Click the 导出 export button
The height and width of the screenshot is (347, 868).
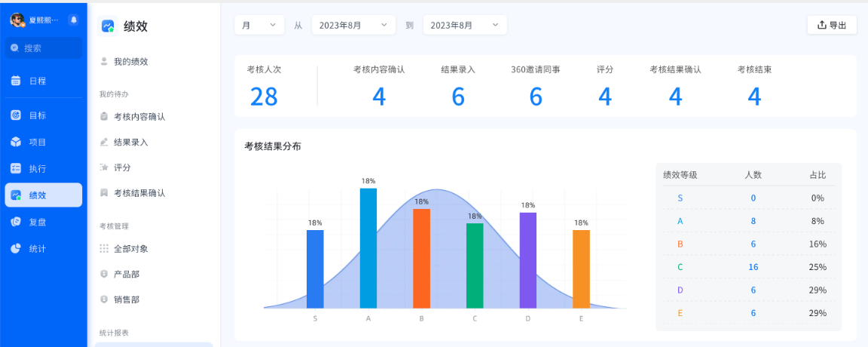[x=832, y=25]
